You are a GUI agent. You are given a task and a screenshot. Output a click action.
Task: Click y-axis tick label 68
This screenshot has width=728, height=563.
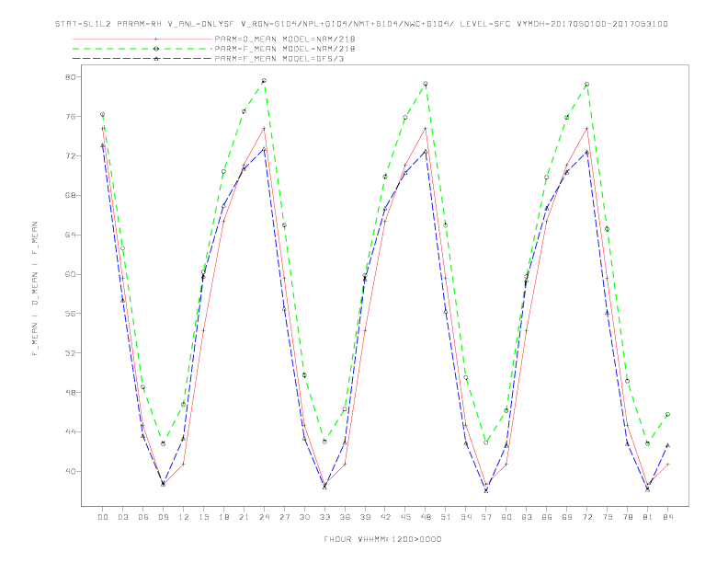(x=70, y=195)
